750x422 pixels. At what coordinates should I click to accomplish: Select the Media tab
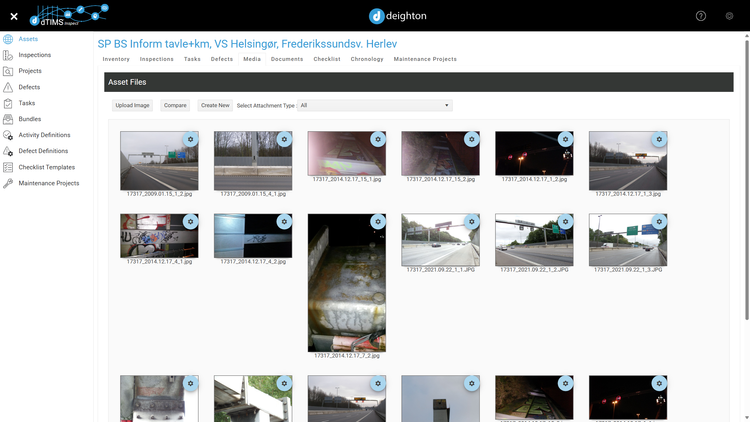coord(252,59)
